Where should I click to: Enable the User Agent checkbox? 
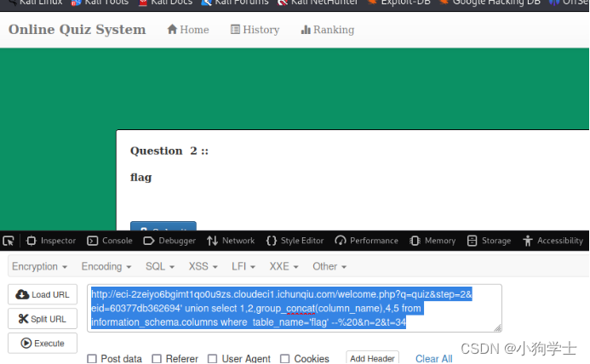(212, 359)
